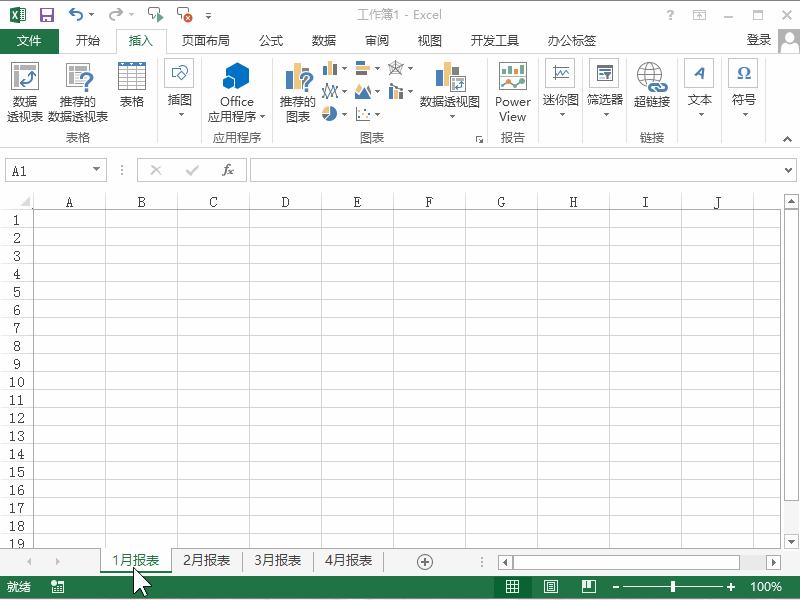This screenshot has width=800, height=600.
Task: Open 推荐的图表 (Recommended Charts)
Action: click(296, 90)
